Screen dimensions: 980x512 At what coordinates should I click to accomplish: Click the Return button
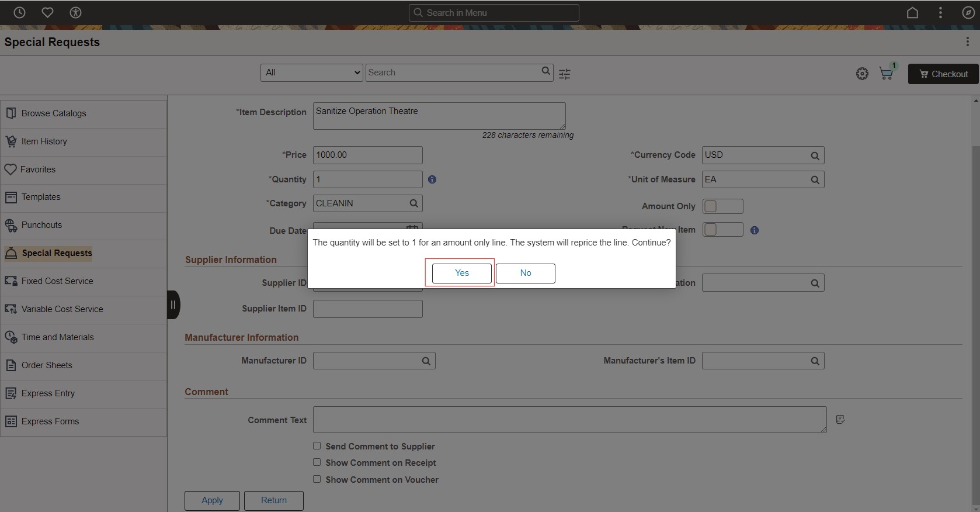tap(274, 500)
